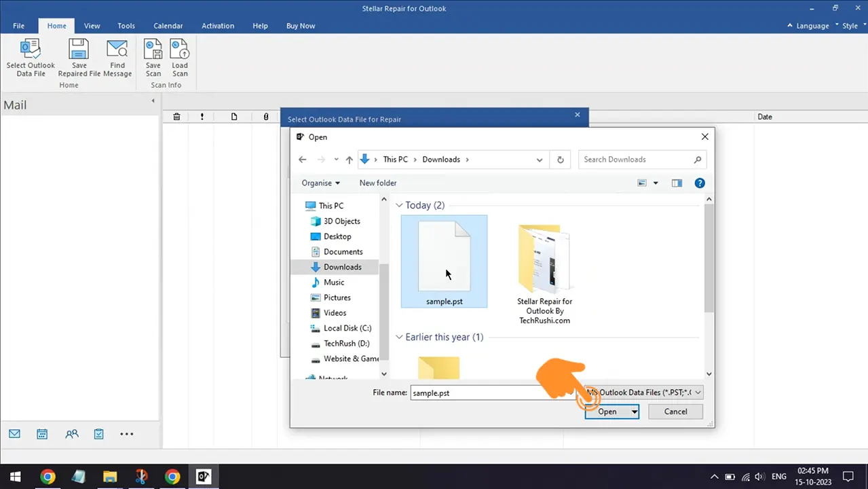This screenshot has height=489, width=868.
Task: Open the Contacts icon in bottom navigation
Action: point(71,434)
